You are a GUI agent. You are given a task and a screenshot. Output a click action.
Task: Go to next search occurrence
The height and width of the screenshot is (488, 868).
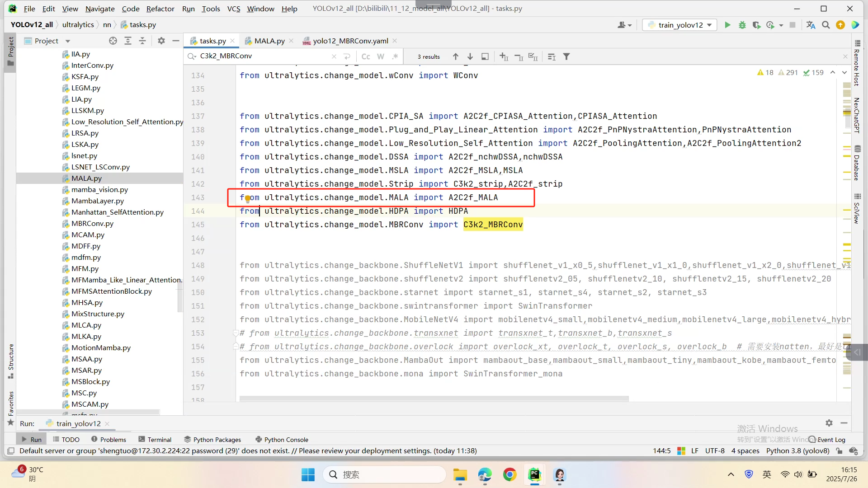pyautogui.click(x=470, y=56)
